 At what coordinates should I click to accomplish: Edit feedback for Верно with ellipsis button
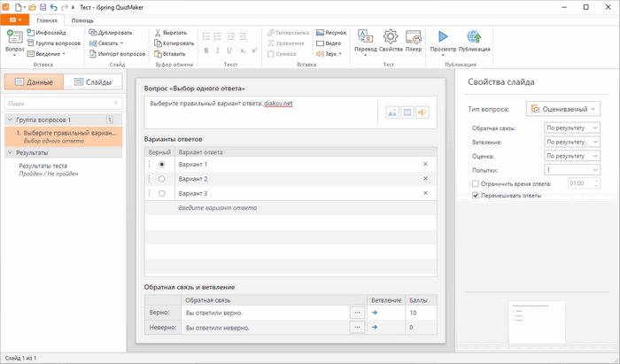click(x=358, y=313)
